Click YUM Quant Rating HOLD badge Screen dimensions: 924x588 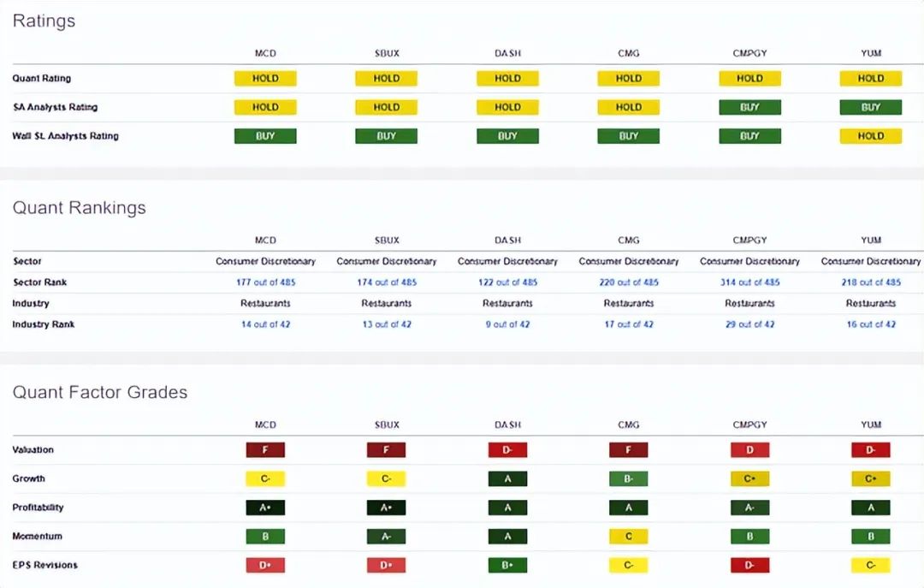(x=871, y=79)
